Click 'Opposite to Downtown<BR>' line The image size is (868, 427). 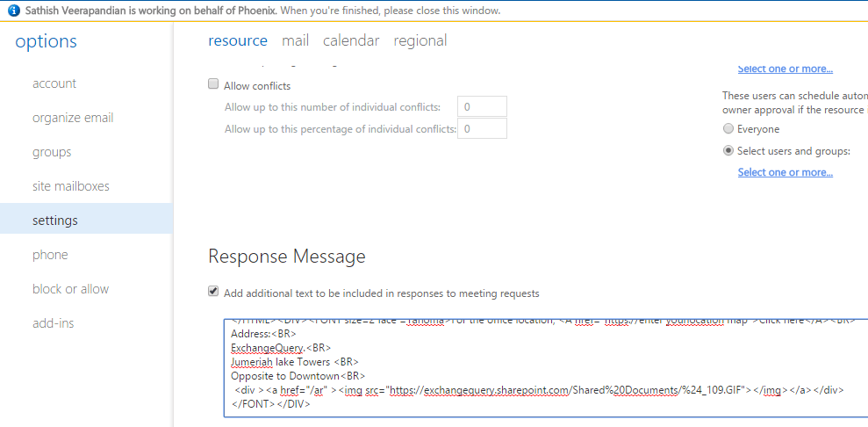coord(298,375)
